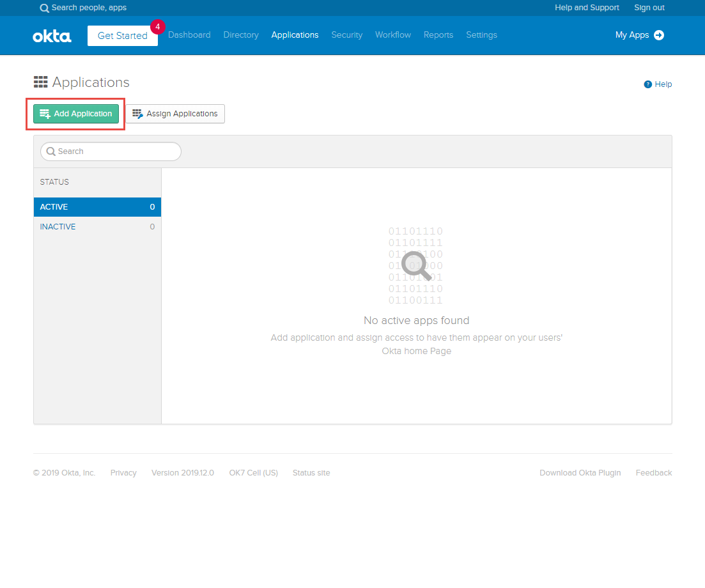Click the Get Started button with notification badge
This screenshot has height=588, width=705.
[122, 36]
